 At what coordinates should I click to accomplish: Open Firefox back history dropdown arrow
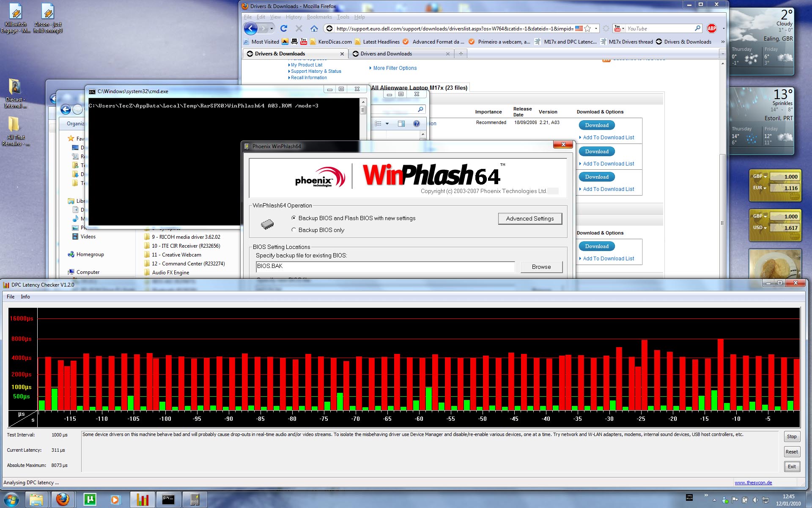[x=272, y=28]
